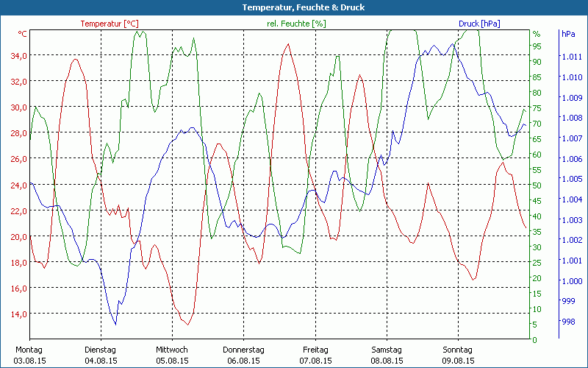
Task: Click the blue hPa axis unit label
Action: tap(568, 34)
